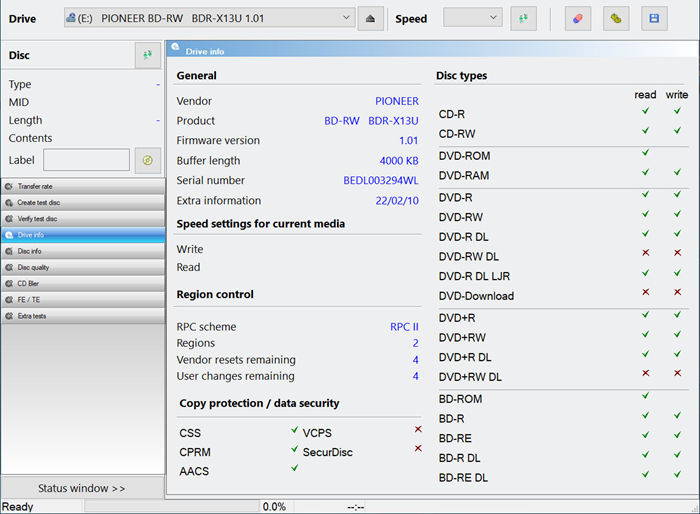The width and height of the screenshot is (700, 514).
Task: Select Create test disc
Action: [x=83, y=203]
